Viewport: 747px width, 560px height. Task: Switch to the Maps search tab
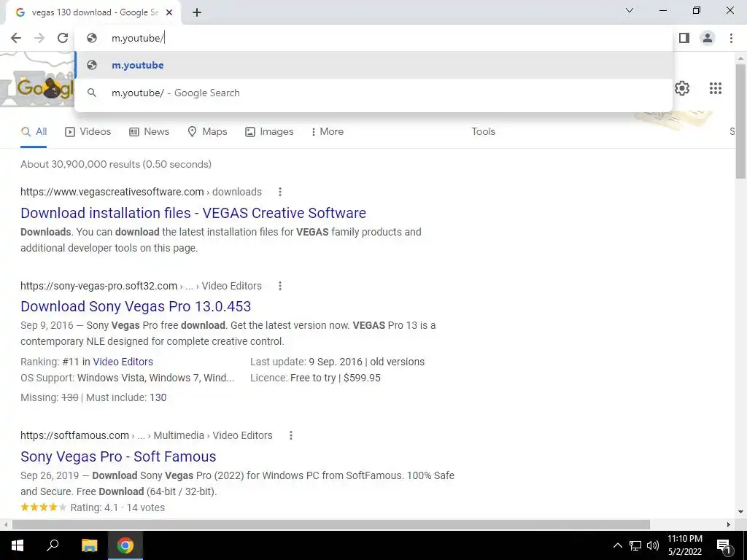coord(207,131)
